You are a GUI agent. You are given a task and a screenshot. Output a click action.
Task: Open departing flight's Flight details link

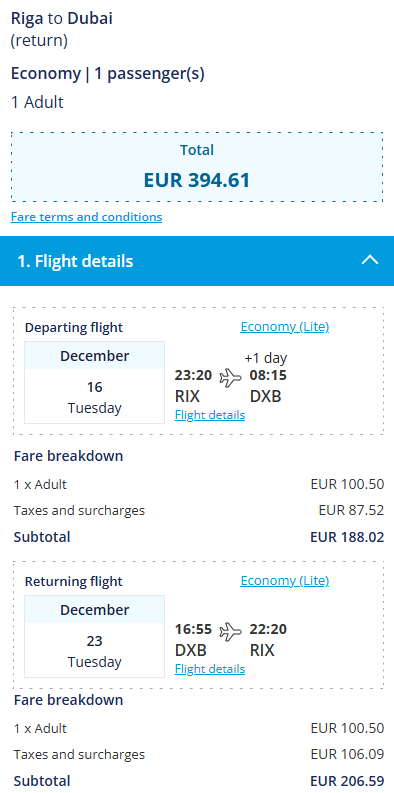coord(210,415)
